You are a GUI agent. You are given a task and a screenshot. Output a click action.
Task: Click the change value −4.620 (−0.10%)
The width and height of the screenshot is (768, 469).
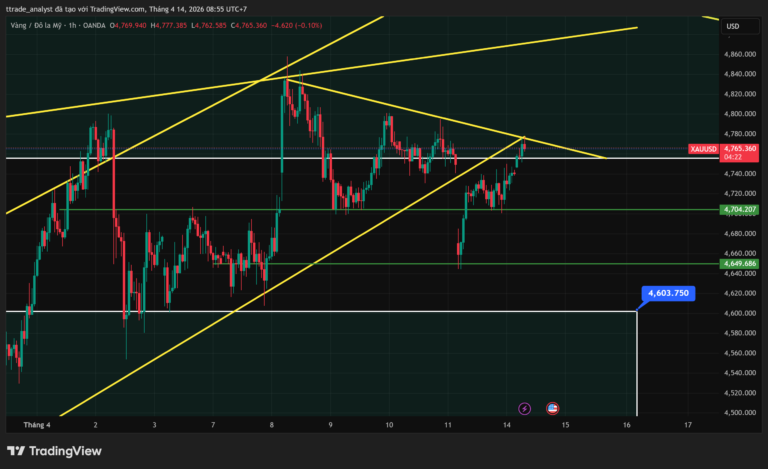[x=297, y=25]
